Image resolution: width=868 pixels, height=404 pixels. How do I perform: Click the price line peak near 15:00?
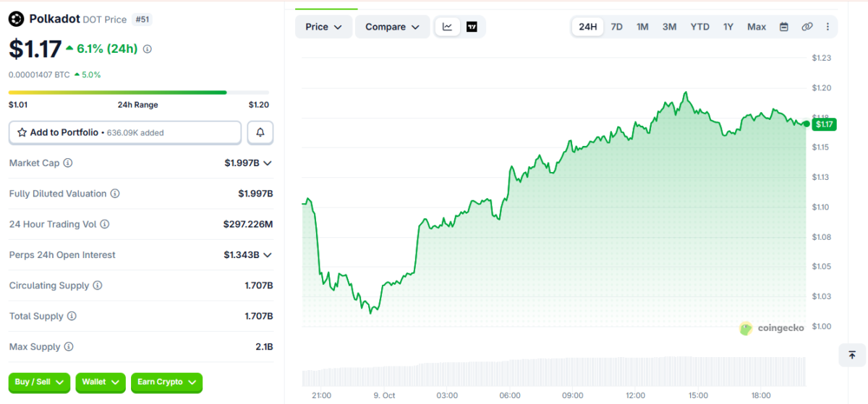[x=685, y=93]
